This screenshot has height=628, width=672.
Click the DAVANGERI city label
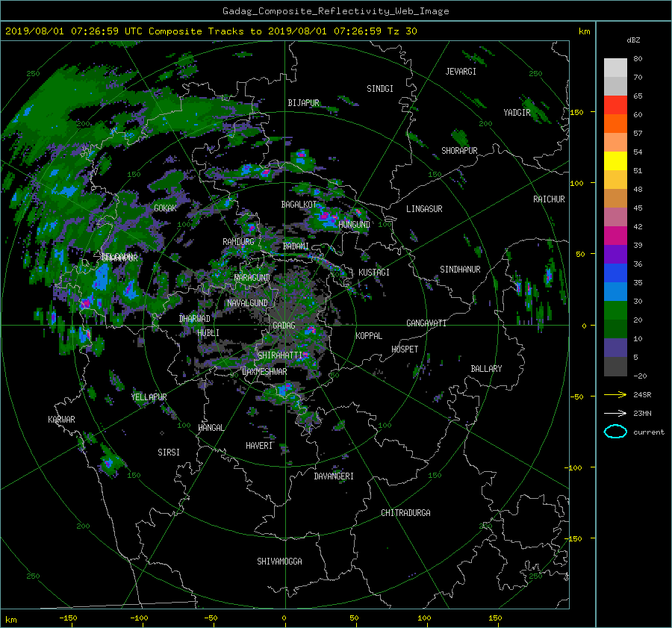pos(334,476)
